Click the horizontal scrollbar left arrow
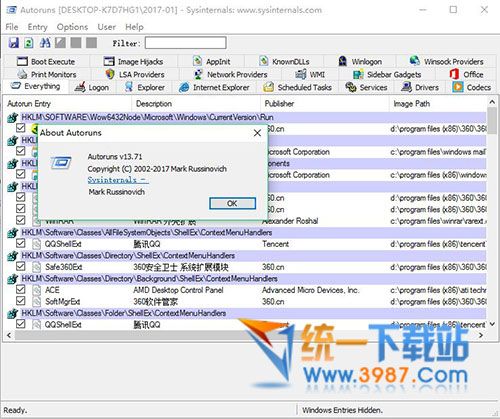This screenshot has width=500, height=419. 9,335
